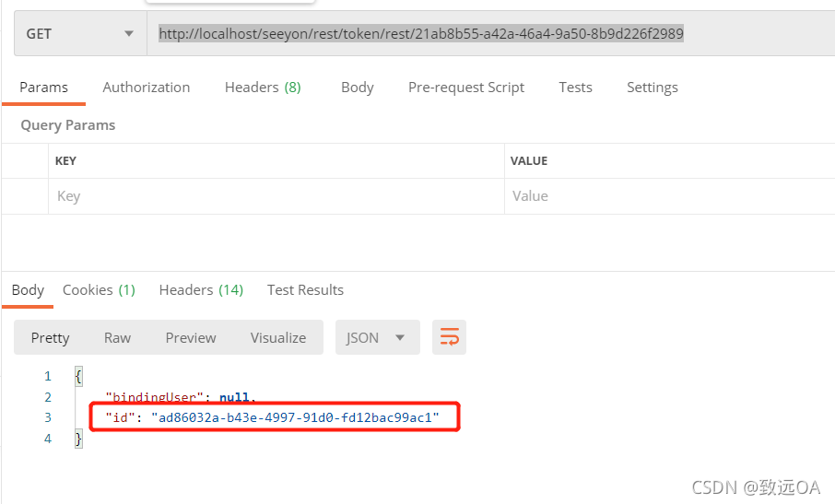Select Raw response view

[x=117, y=338]
